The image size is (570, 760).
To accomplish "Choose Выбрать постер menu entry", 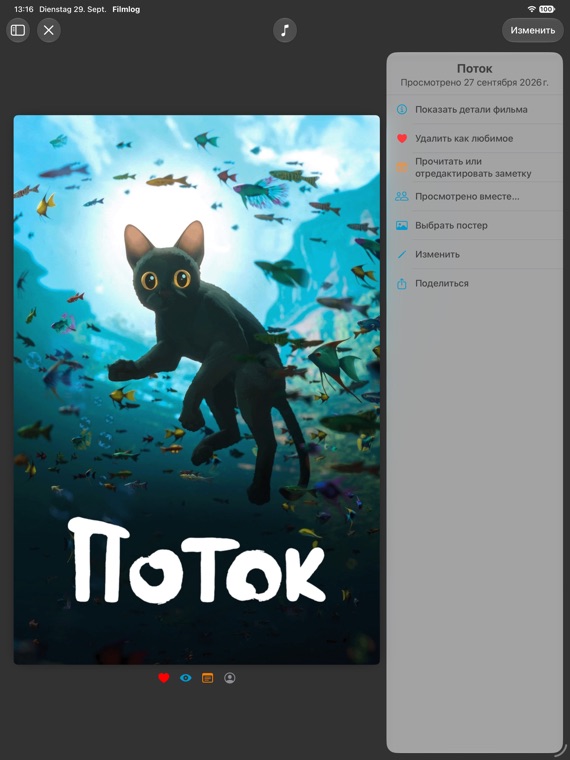I will coord(475,225).
